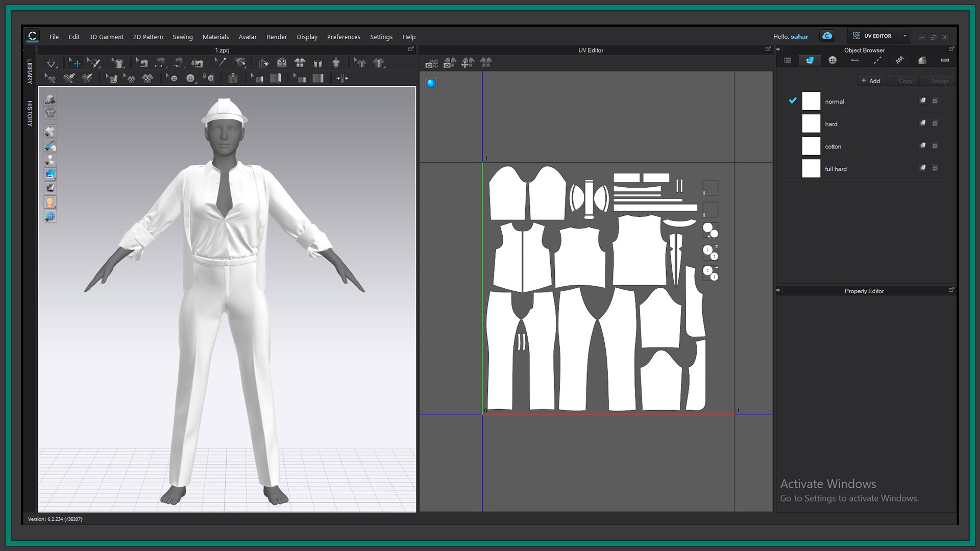This screenshot has height=551, width=980.
Task: Click the trim pinch arrows icon at toolbar end
Action: click(x=342, y=79)
